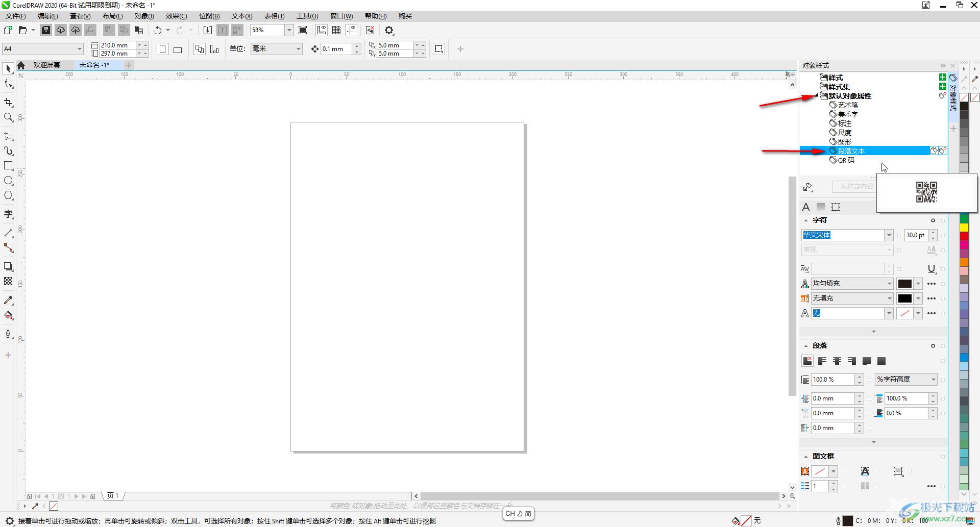This screenshot has height=527, width=980.
Task: Open the units dropdown showing 毫米
Action: coord(276,49)
